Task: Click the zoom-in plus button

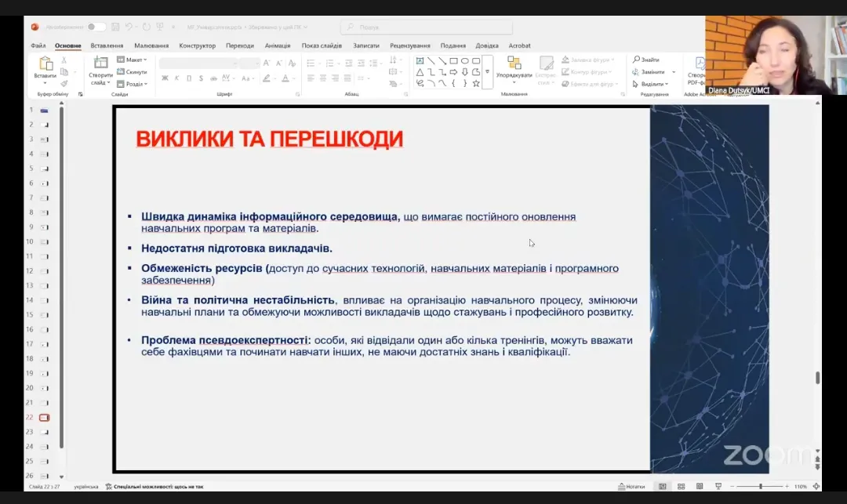Action: pyautogui.click(x=787, y=486)
